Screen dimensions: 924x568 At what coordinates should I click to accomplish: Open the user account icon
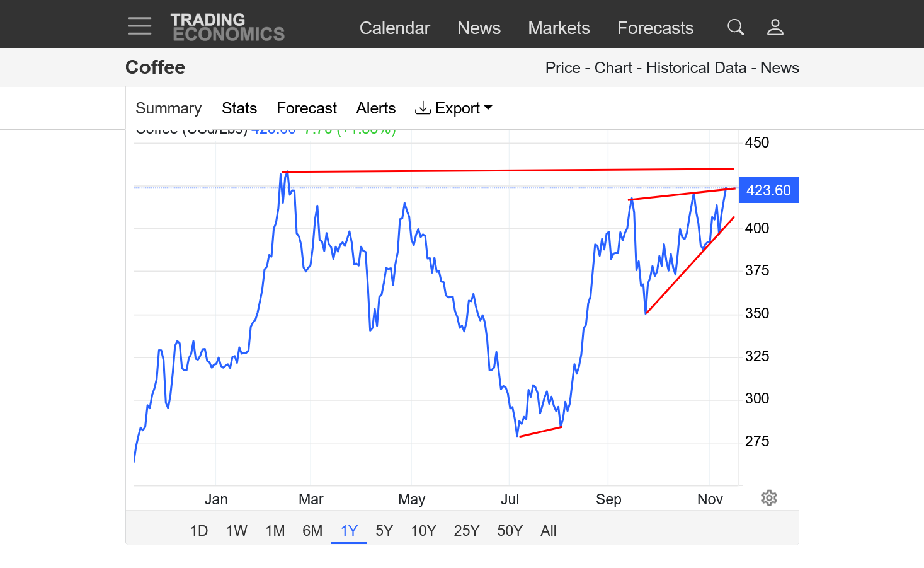tap(775, 27)
